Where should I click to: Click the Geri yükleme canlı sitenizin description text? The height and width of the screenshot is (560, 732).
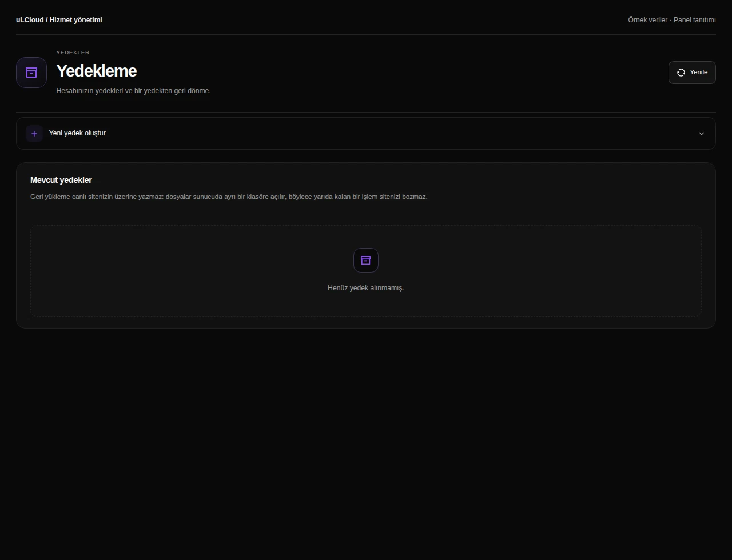(x=229, y=197)
